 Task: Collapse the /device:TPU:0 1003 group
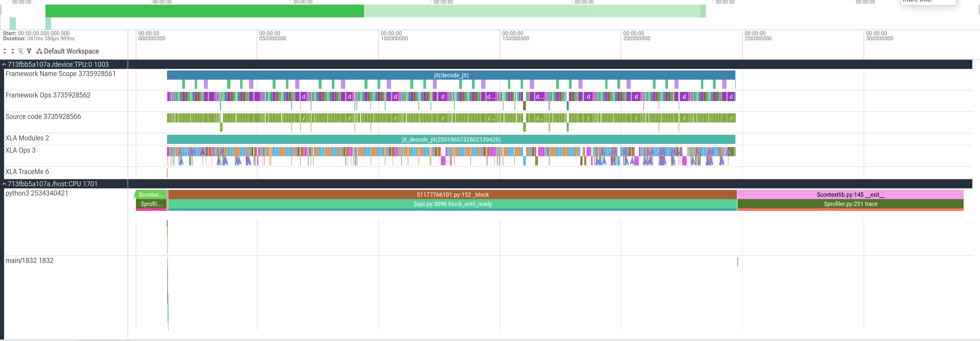[4, 65]
